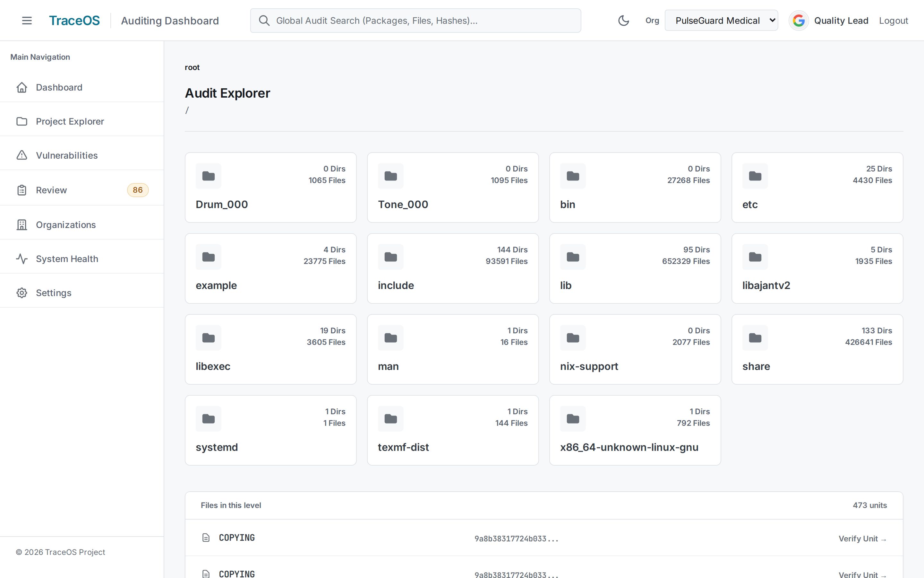Screen dimensions: 924x578
Task: Click the System Health pulse icon
Action: tap(22, 259)
